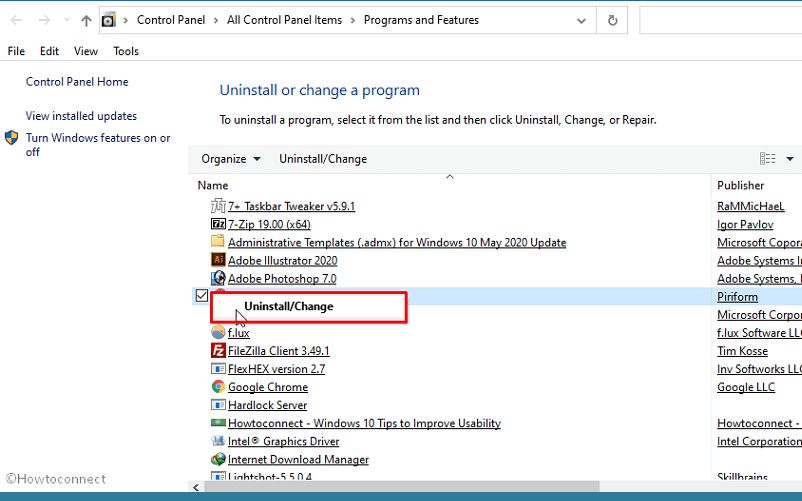Click the Internet Download Manager icon
This screenshot has height=501, width=802.
[218, 459]
